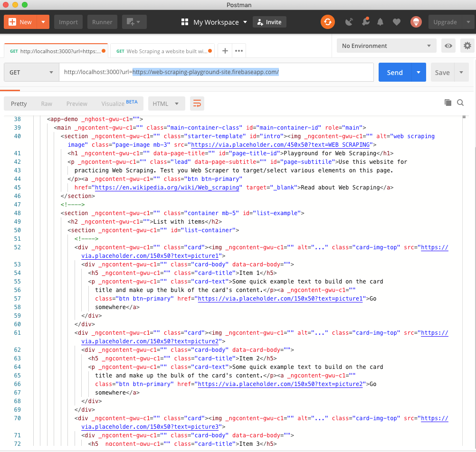Switch to the Web Scraping request tab
476x452 pixels.
pyautogui.click(x=162, y=50)
